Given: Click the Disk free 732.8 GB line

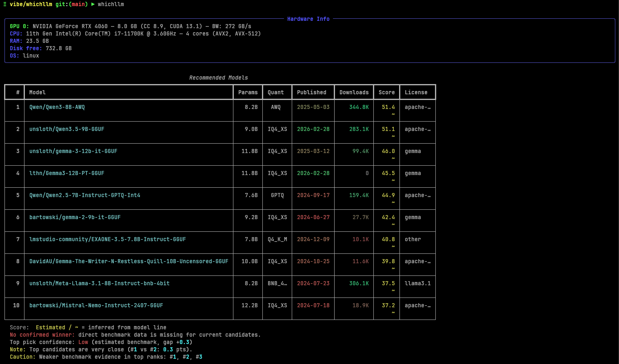Looking at the screenshot, I should 41,49.
